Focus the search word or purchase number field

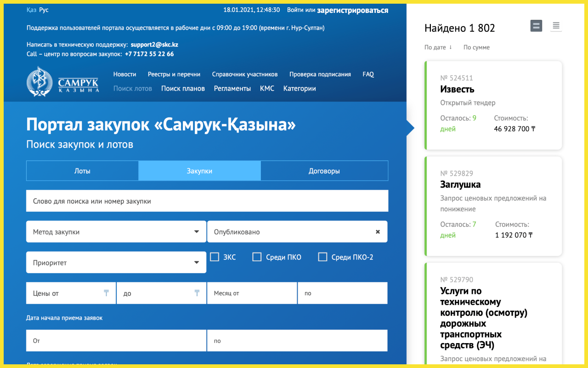tap(207, 201)
